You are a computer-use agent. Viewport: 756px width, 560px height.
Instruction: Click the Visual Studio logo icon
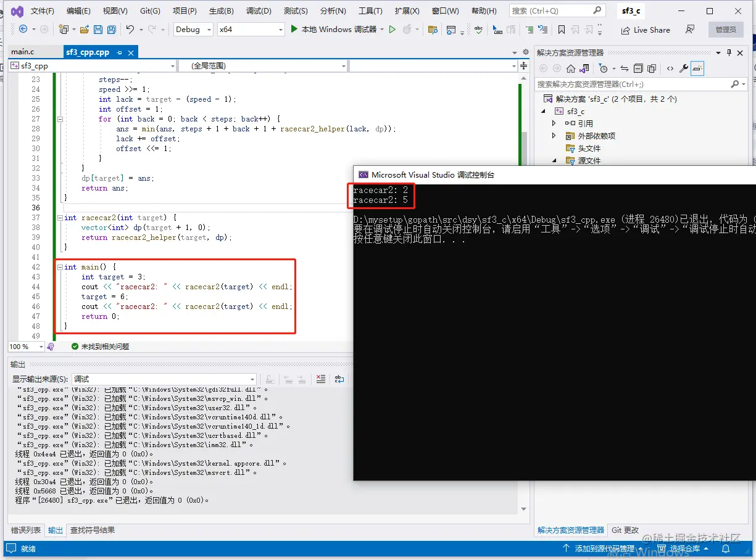pyautogui.click(x=17, y=11)
